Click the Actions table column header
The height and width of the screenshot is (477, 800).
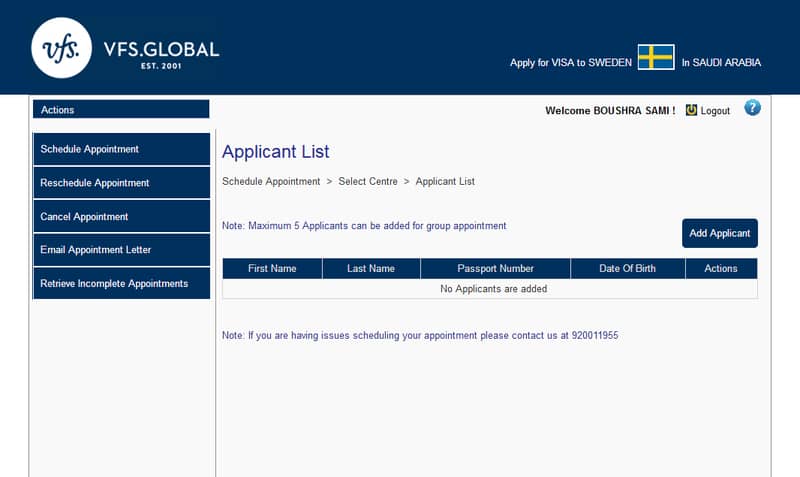tap(721, 268)
